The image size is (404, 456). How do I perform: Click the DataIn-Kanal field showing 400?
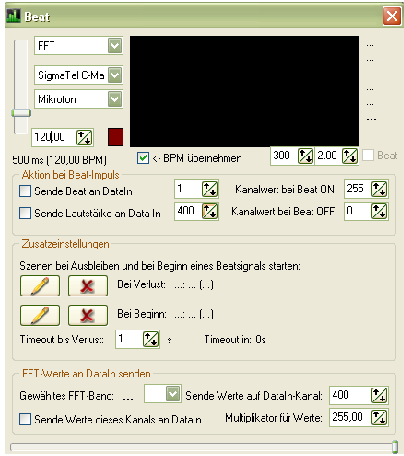[350, 395]
